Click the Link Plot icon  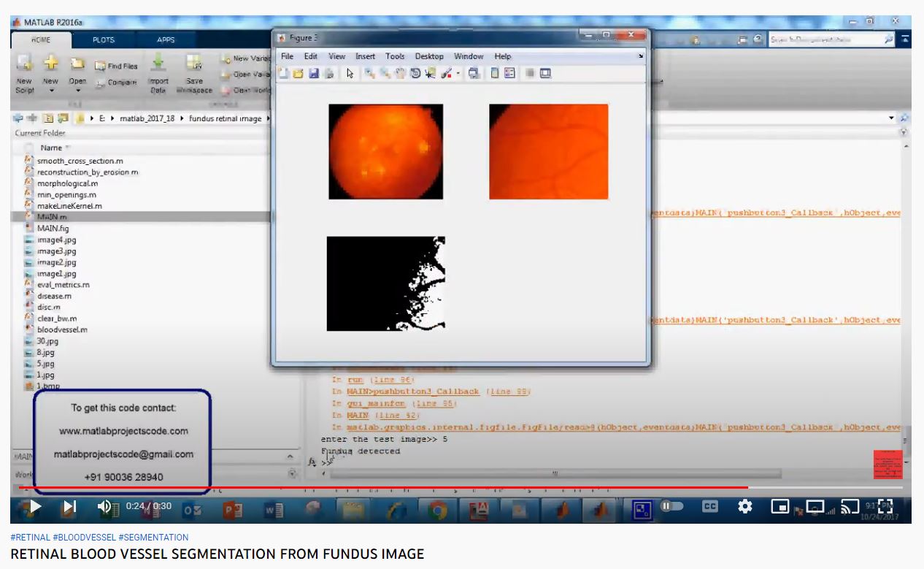coord(474,73)
